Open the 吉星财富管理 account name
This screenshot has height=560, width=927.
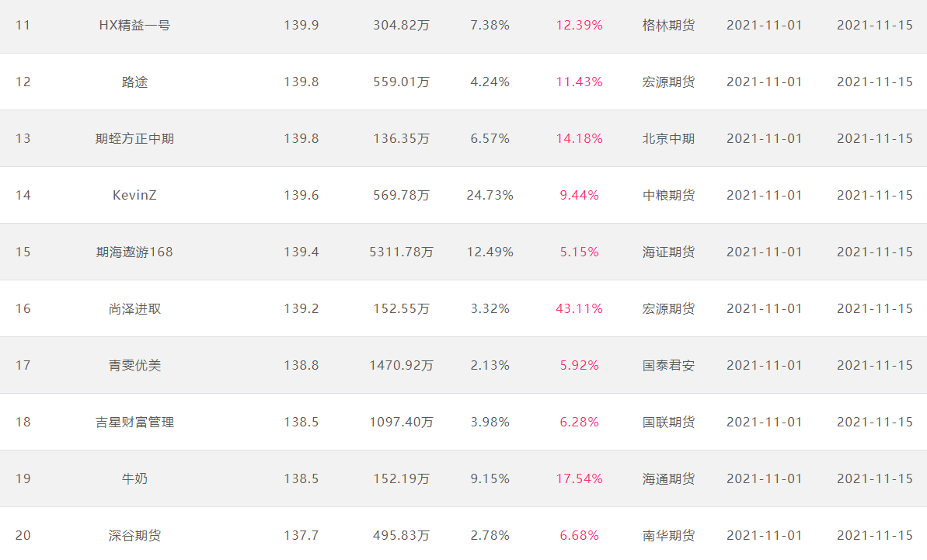(134, 423)
